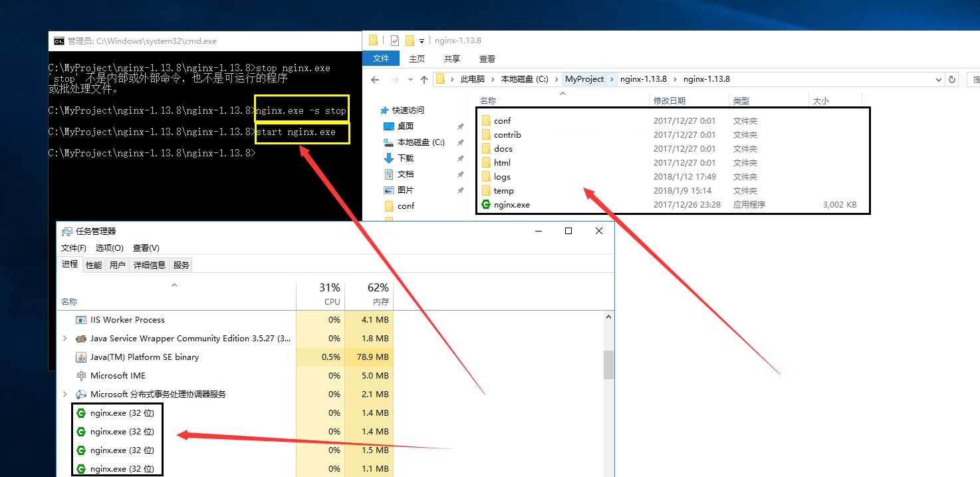Image resolution: width=980 pixels, height=477 pixels.
Task: Click the Task Manager vertical scrollbar thumb
Action: (x=608, y=365)
